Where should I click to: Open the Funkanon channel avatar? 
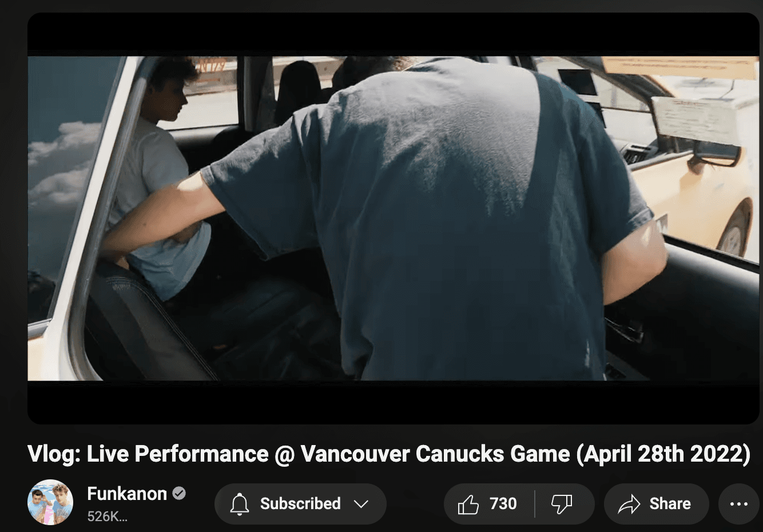[x=50, y=502]
